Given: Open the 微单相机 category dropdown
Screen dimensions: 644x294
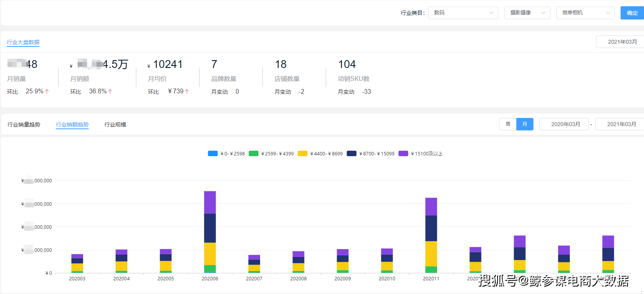Looking at the screenshot, I should (585, 13).
